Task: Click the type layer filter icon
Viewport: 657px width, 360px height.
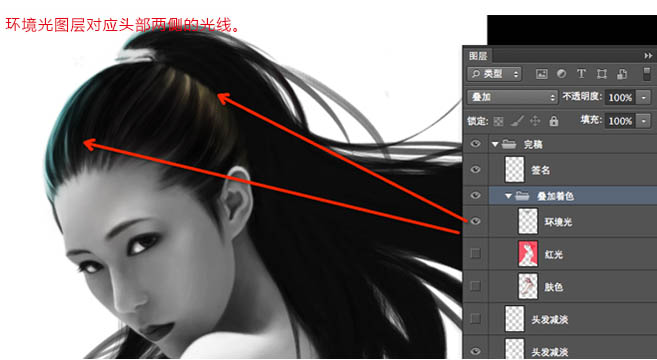Action: (x=581, y=74)
